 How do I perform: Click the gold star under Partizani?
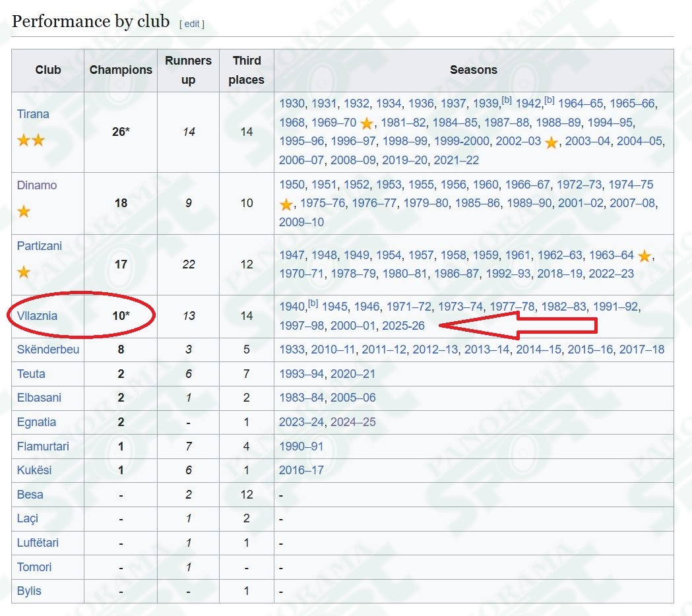coord(24,272)
